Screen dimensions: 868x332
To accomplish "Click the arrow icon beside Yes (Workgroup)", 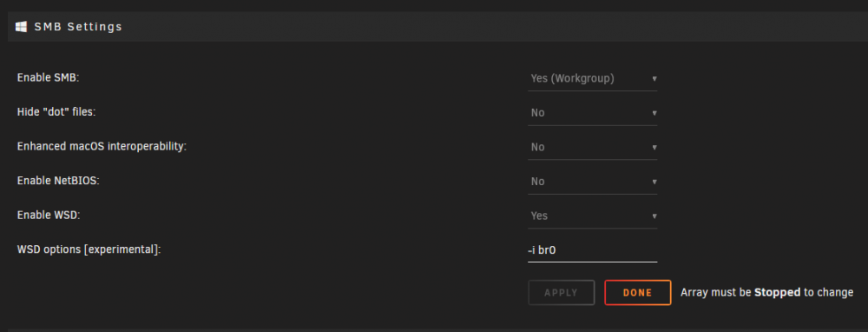I will [x=654, y=79].
